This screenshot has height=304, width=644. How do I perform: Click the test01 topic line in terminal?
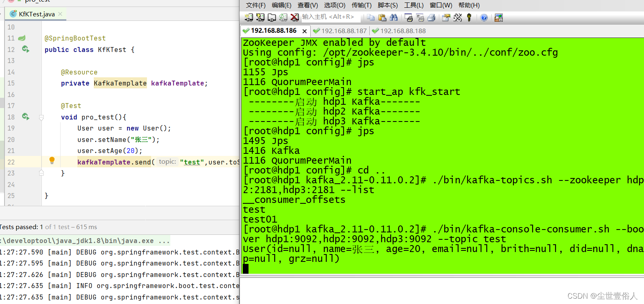pyautogui.click(x=260, y=219)
